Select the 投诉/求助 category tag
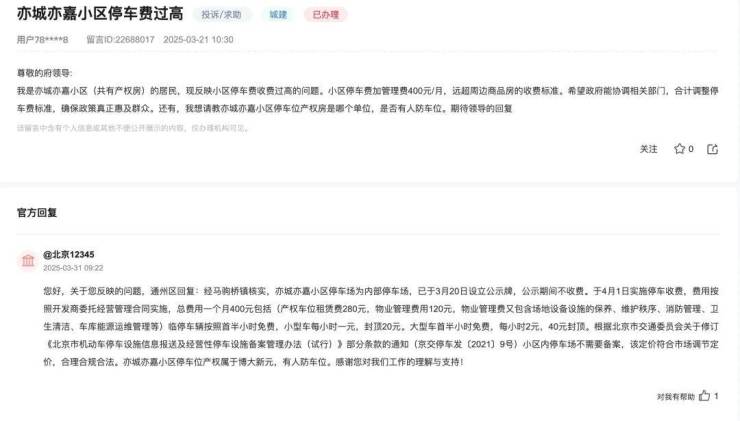Viewport: 740px width, 421px height. click(221, 15)
